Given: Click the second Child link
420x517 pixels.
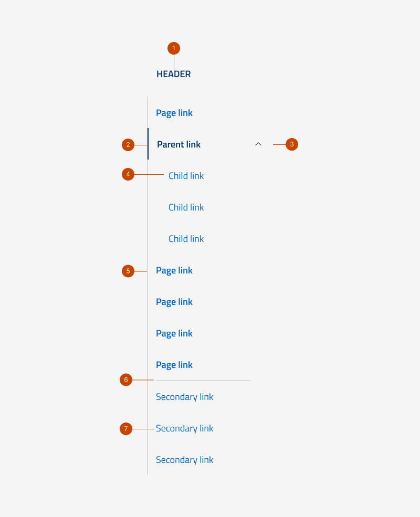Looking at the screenshot, I should point(186,207).
